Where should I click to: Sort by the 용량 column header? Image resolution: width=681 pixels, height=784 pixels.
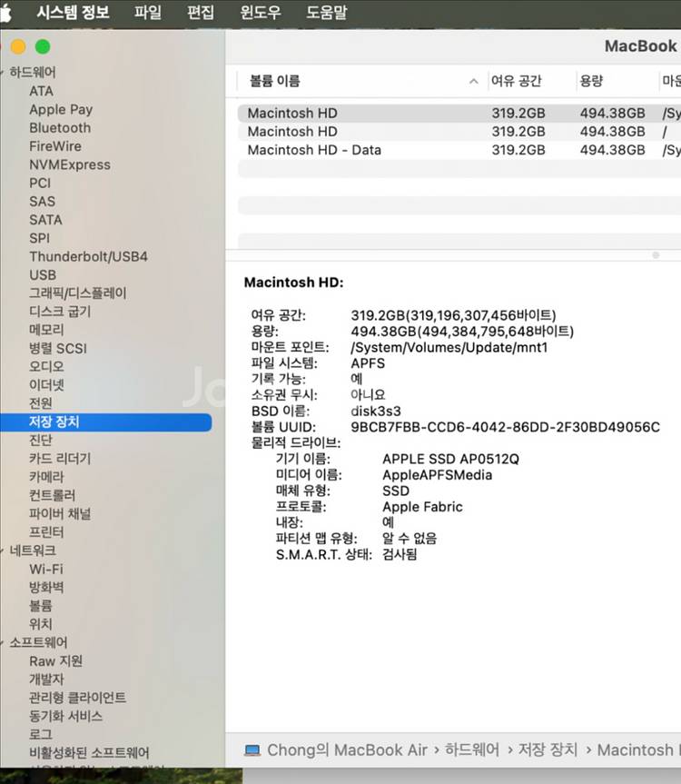(x=591, y=81)
